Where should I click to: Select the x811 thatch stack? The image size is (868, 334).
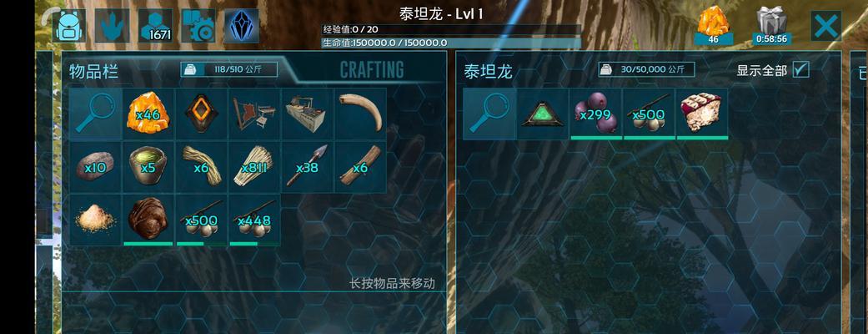[x=254, y=166]
